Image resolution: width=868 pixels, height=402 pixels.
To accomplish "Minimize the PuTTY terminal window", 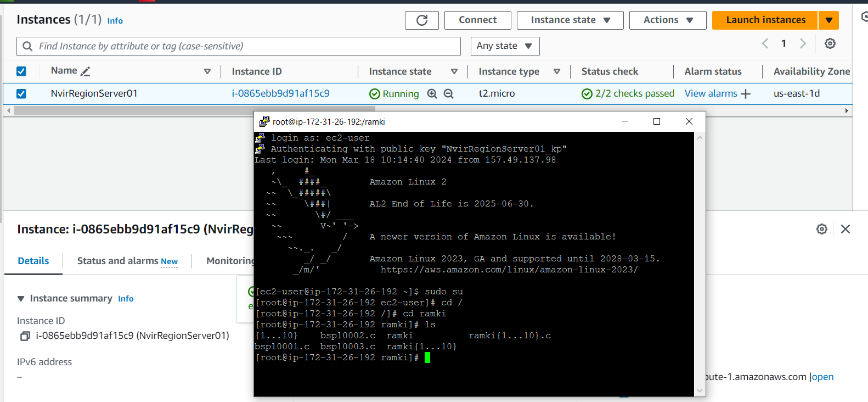I will click(624, 121).
